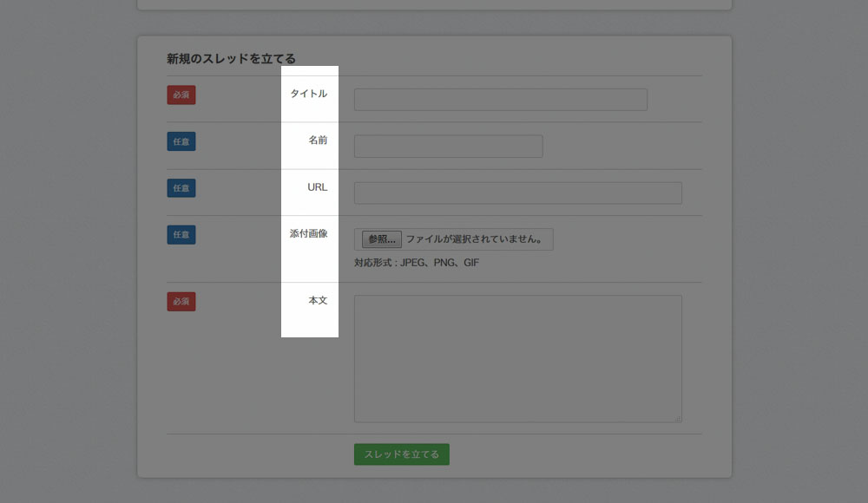Image resolution: width=868 pixels, height=503 pixels.
Task: Click the 添付画像 field label
Action: [308, 233]
